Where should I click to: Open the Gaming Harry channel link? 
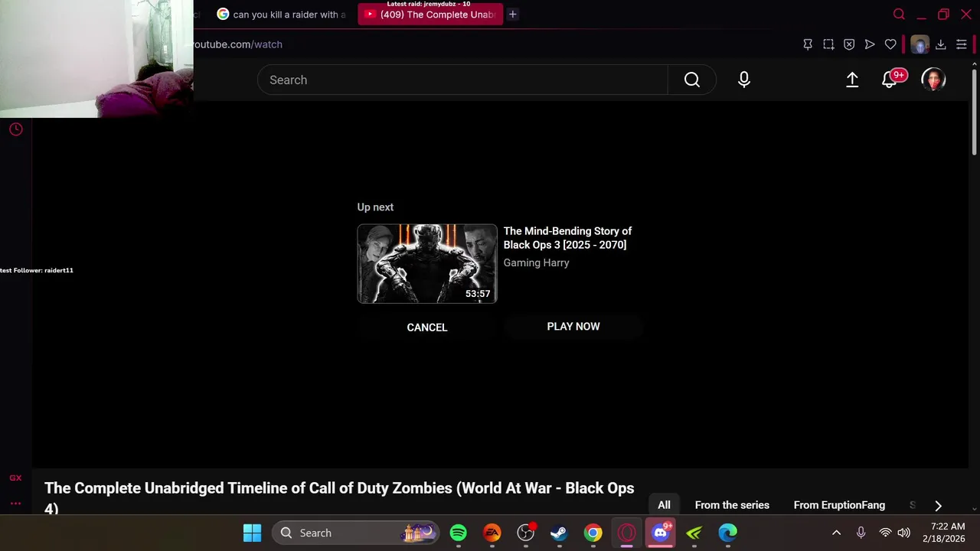(536, 262)
